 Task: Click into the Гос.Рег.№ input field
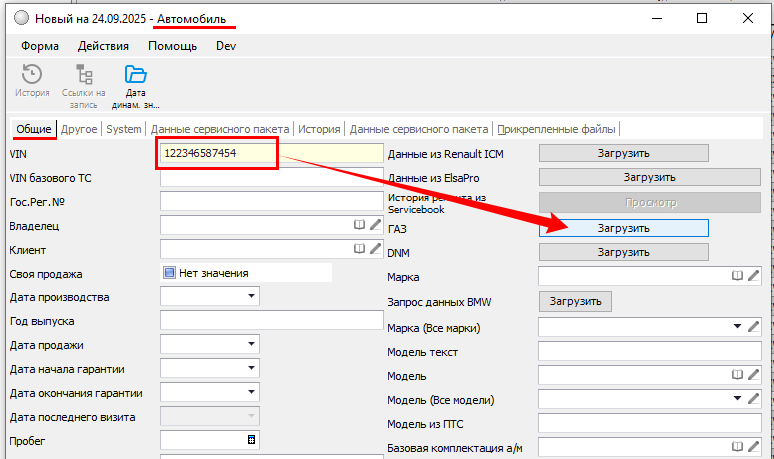point(271,202)
